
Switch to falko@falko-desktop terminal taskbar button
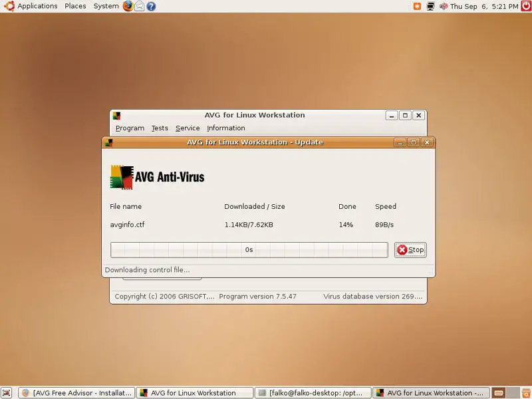[x=313, y=393]
